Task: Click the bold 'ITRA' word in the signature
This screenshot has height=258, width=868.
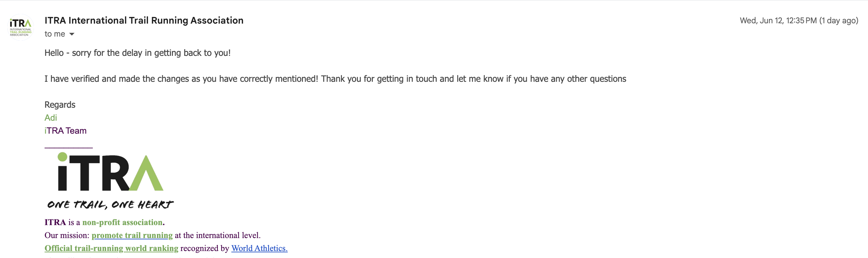Action: [55, 222]
